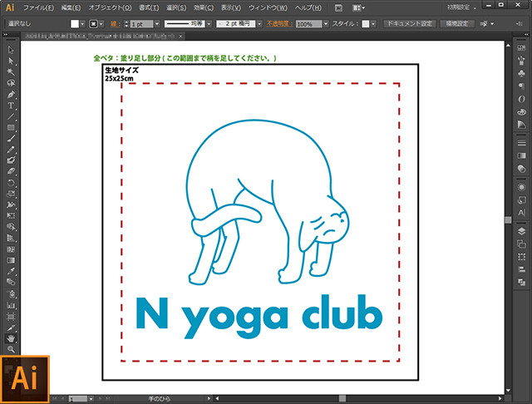Open the ウィンドウ(W) menu
The width and height of the screenshot is (532, 404).
point(268,7)
